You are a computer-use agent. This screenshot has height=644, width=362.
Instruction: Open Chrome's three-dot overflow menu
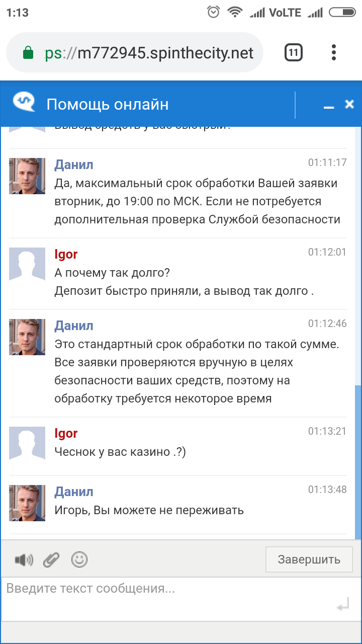[x=334, y=53]
